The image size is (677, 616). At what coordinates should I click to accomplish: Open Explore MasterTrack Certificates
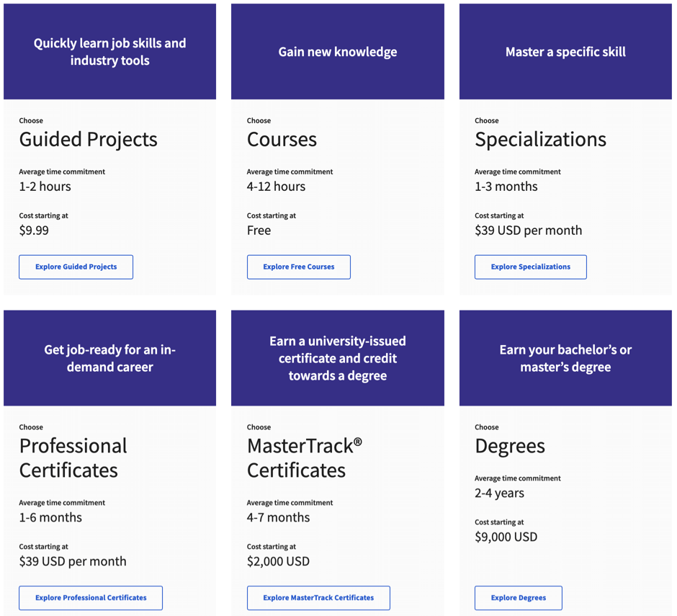pos(318,598)
